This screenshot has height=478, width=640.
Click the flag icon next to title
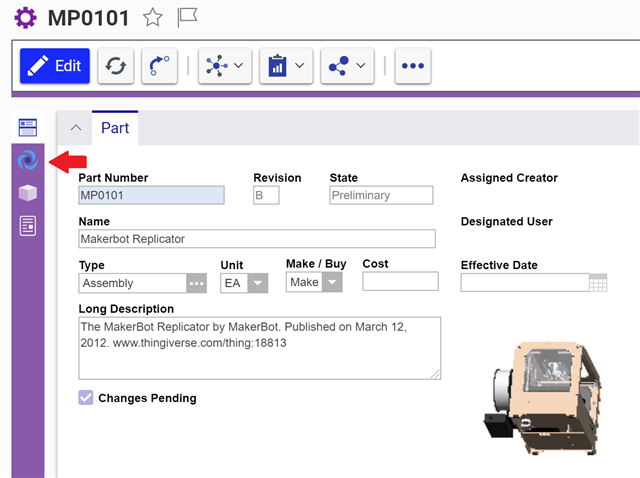coord(186,17)
